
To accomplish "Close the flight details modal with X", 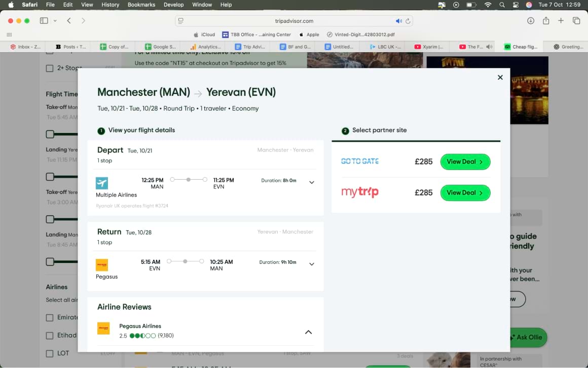I will 500,77.
